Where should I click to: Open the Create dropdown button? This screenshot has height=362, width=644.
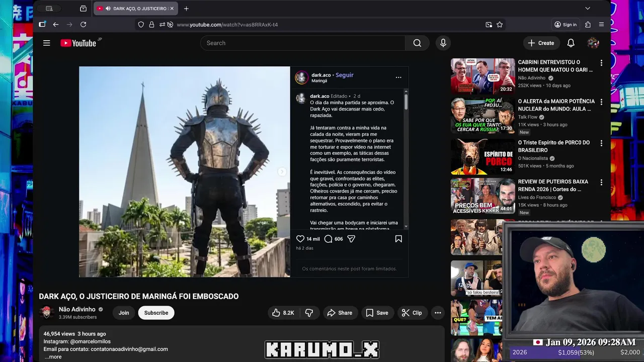coord(541,43)
